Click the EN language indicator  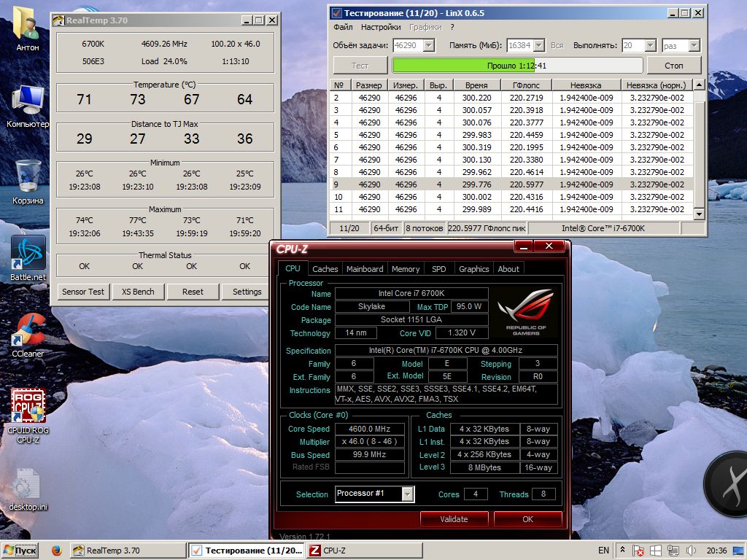[x=603, y=551]
